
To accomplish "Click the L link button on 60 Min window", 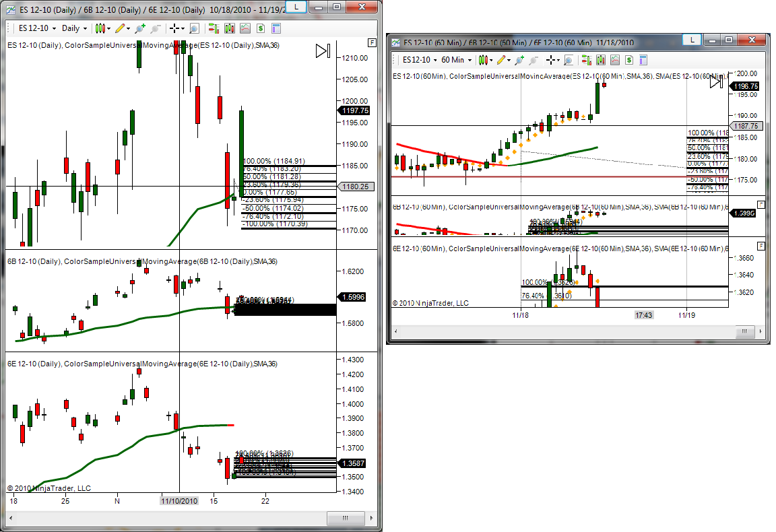I will click(692, 40).
